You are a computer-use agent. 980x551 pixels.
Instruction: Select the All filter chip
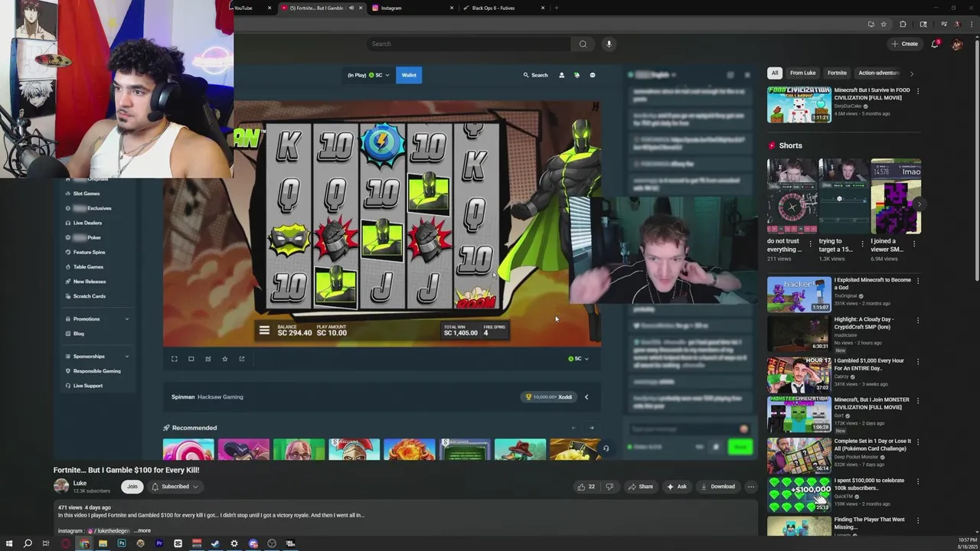(x=775, y=73)
